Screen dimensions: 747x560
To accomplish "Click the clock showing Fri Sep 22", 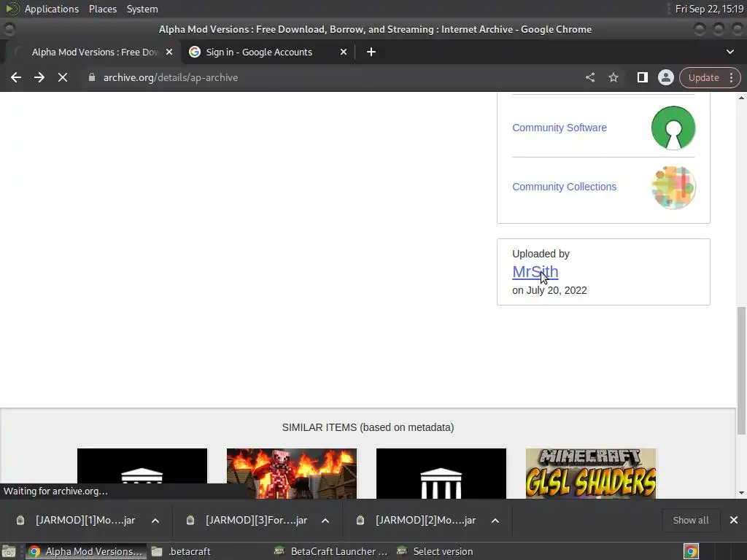I will pos(709,9).
